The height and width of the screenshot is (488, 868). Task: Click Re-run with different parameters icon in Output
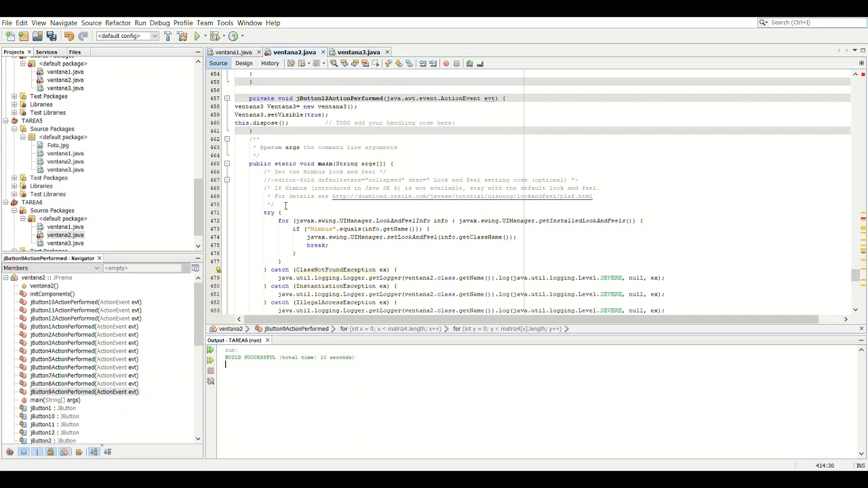[x=211, y=361]
